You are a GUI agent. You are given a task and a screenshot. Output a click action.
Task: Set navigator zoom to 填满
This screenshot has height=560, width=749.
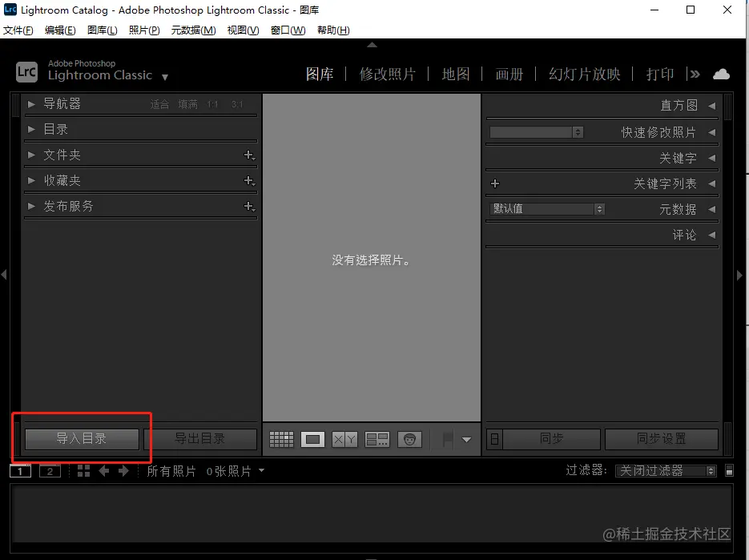point(187,105)
